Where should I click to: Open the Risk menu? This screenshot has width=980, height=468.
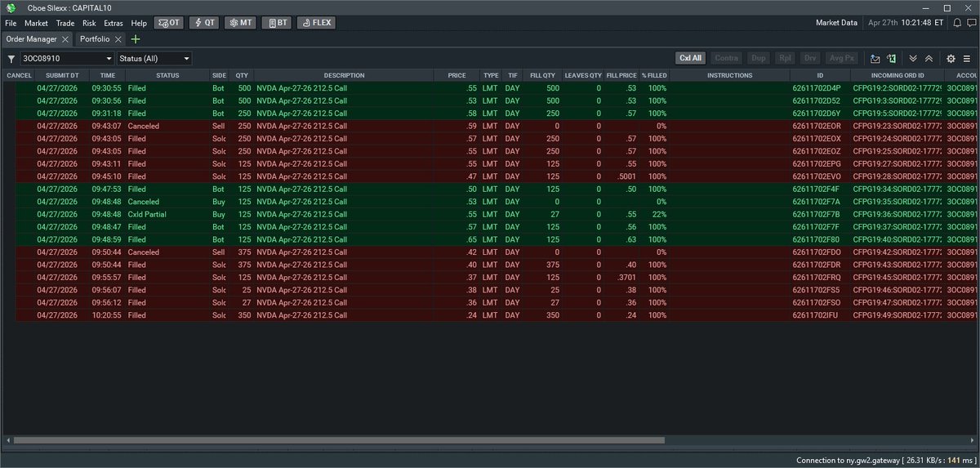click(x=89, y=23)
